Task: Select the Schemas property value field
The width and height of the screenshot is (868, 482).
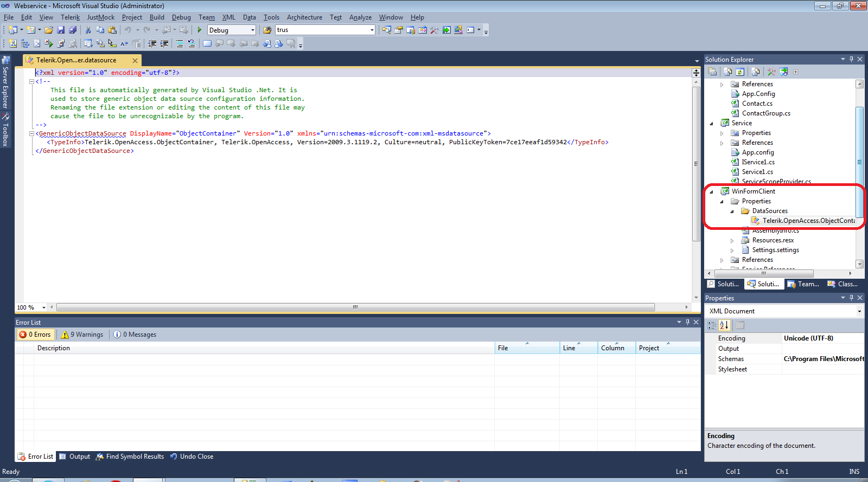Action: (824, 359)
